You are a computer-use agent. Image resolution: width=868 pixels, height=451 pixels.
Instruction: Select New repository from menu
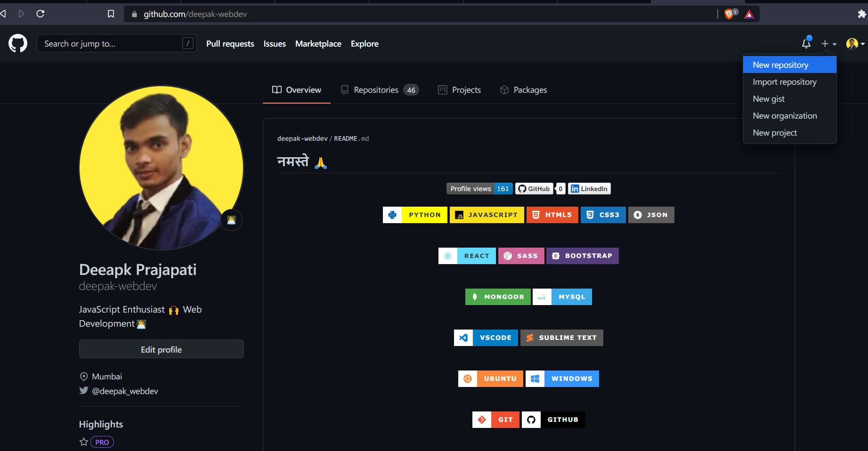point(790,65)
